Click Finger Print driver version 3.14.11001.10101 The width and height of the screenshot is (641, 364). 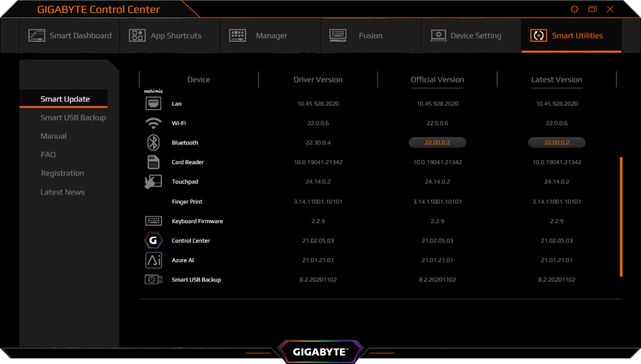click(318, 202)
